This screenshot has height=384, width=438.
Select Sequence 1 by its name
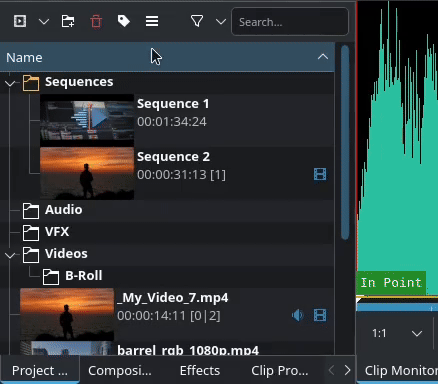click(173, 104)
